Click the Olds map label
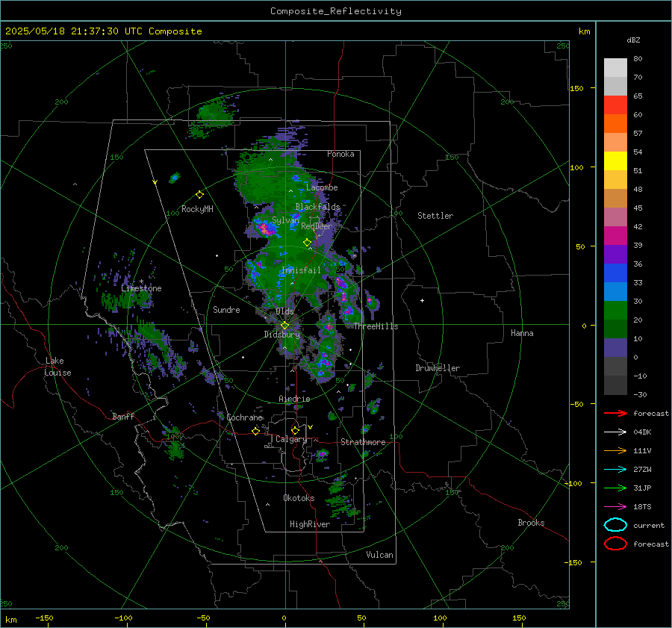 pos(284,311)
